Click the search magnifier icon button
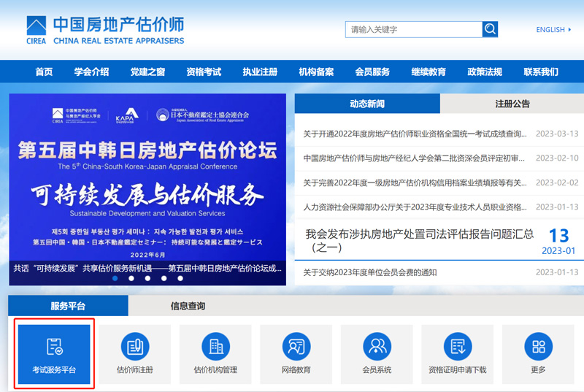Image resolution: width=584 pixels, height=392 pixels. click(490, 29)
